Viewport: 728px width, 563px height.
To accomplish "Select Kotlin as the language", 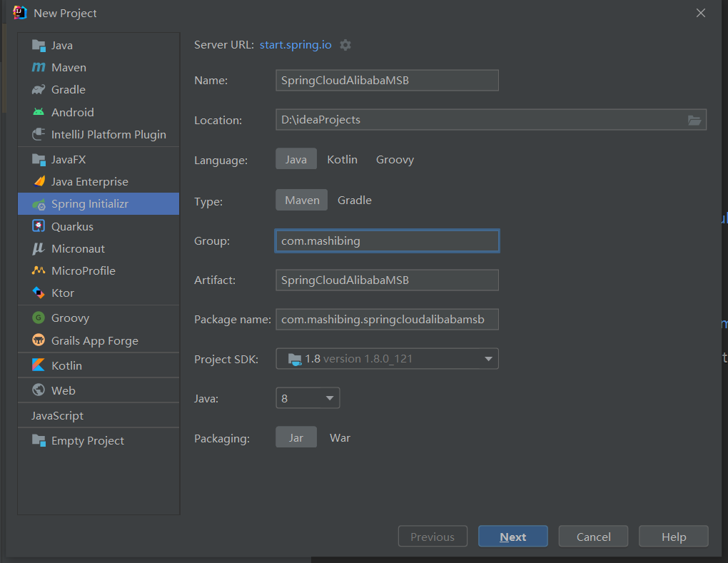I will (342, 159).
